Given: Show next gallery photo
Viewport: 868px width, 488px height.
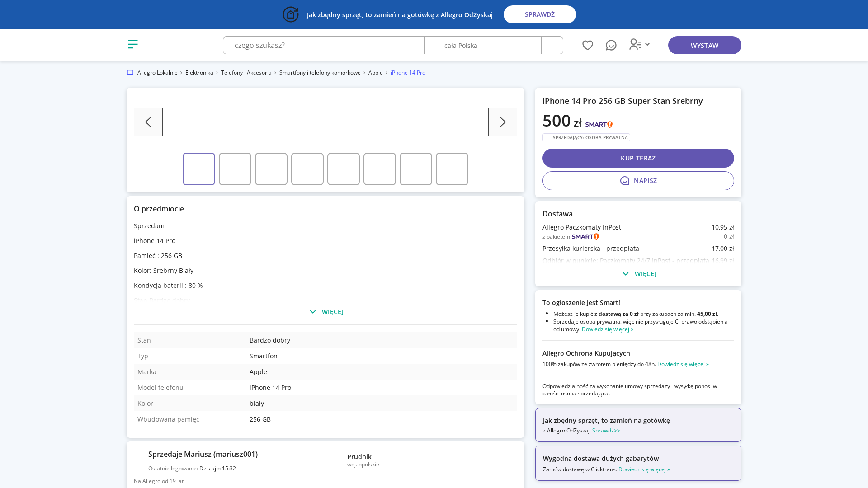Looking at the screenshot, I should click(503, 122).
